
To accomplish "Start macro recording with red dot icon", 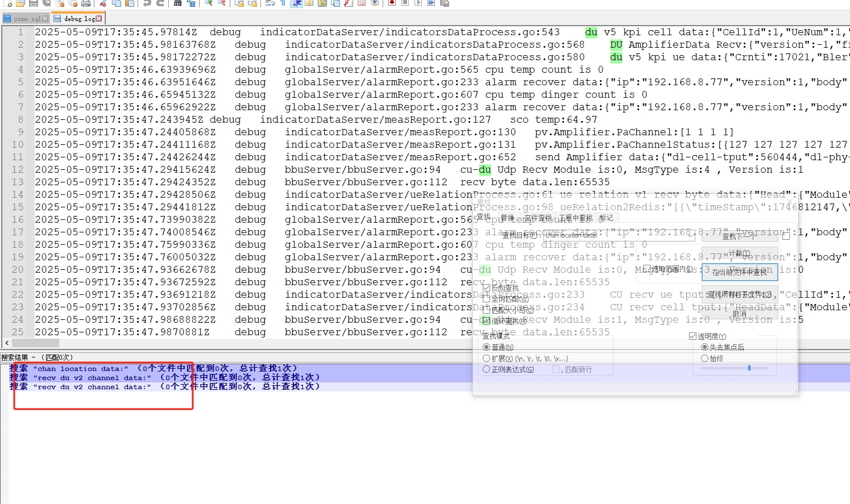I will pyautogui.click(x=392, y=3).
